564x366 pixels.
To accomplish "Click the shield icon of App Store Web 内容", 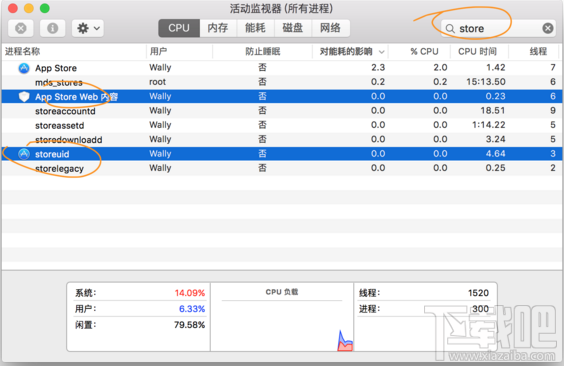I will click(x=24, y=96).
